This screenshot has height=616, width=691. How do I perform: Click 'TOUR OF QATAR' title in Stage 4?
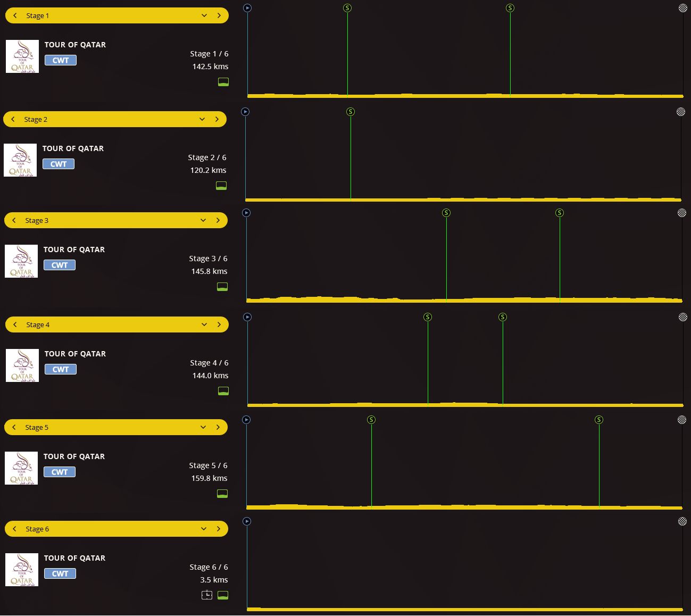point(75,354)
